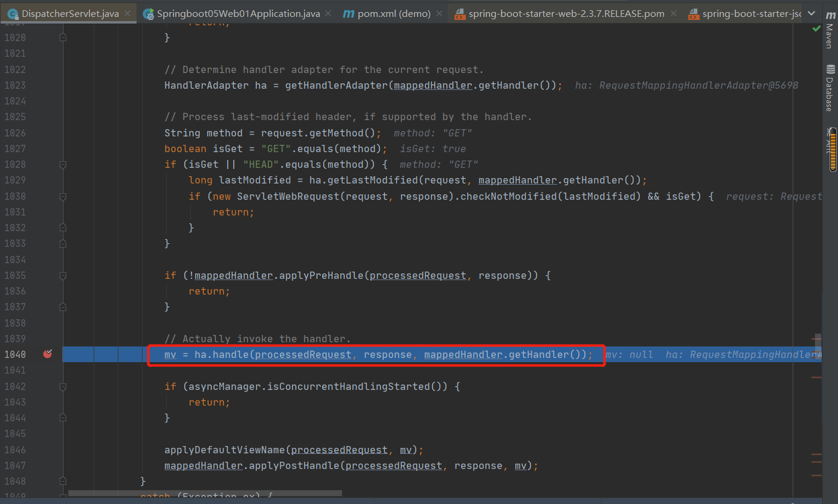Image resolution: width=838 pixels, height=504 pixels.
Task: Click applyPostHandle on line 1047
Action: [x=294, y=465]
